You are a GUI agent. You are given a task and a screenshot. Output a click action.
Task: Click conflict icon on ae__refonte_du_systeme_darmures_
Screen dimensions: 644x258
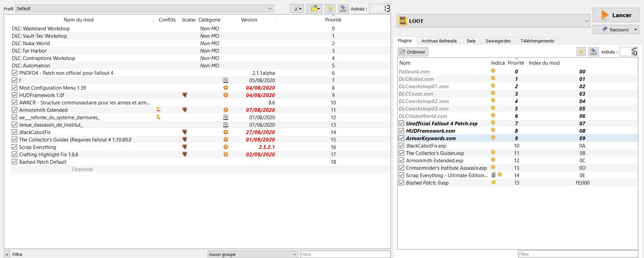(x=158, y=117)
